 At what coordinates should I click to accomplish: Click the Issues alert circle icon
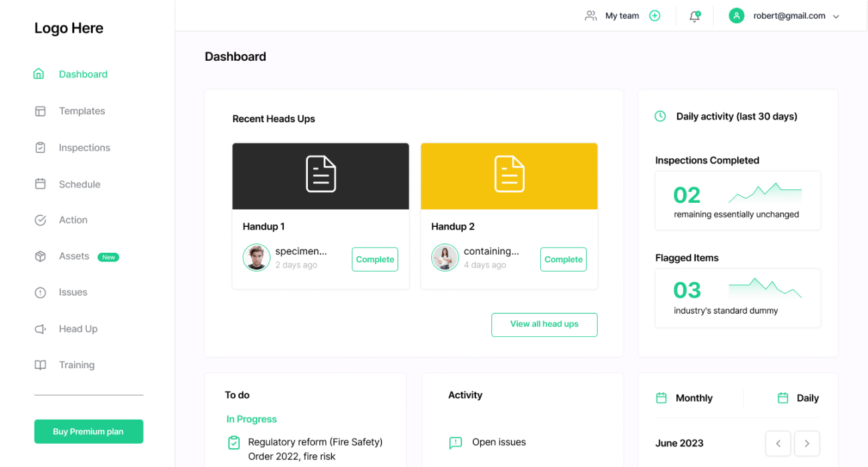coord(40,292)
